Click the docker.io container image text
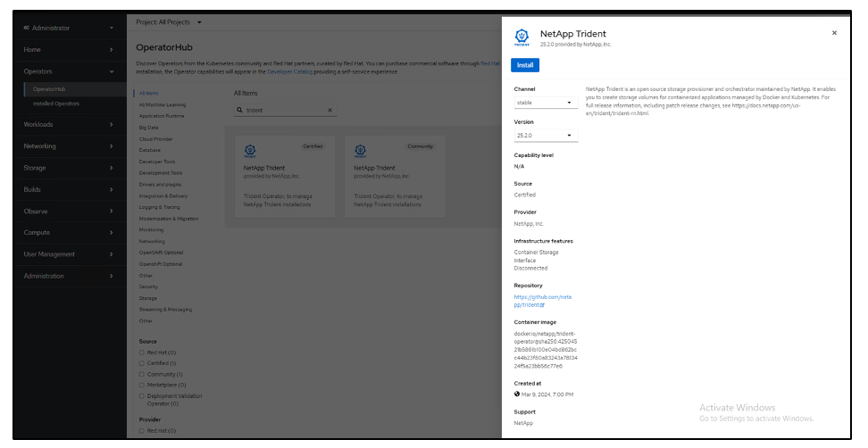This screenshot has height=448, width=868. point(546,350)
